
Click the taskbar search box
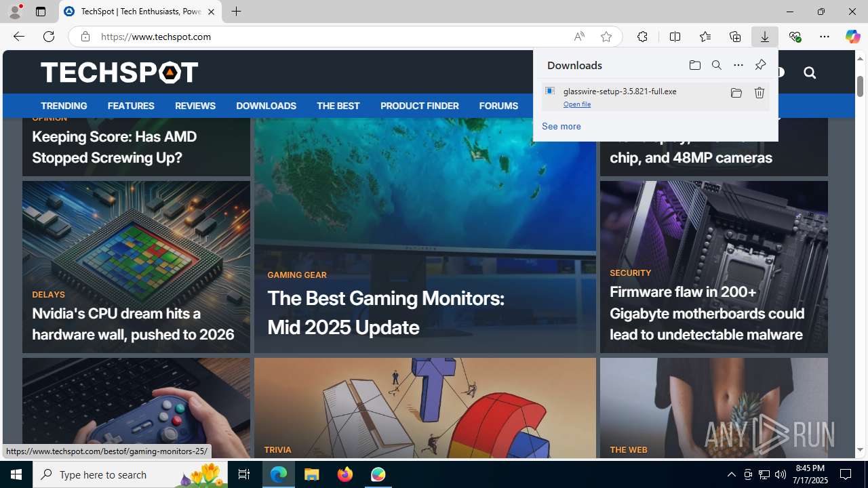point(130,474)
